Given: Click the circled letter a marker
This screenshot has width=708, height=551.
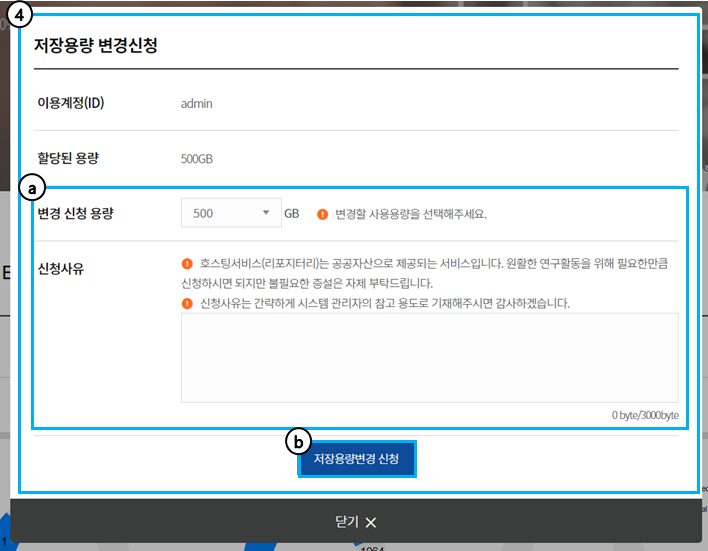Looking at the screenshot, I should click(x=33, y=187).
